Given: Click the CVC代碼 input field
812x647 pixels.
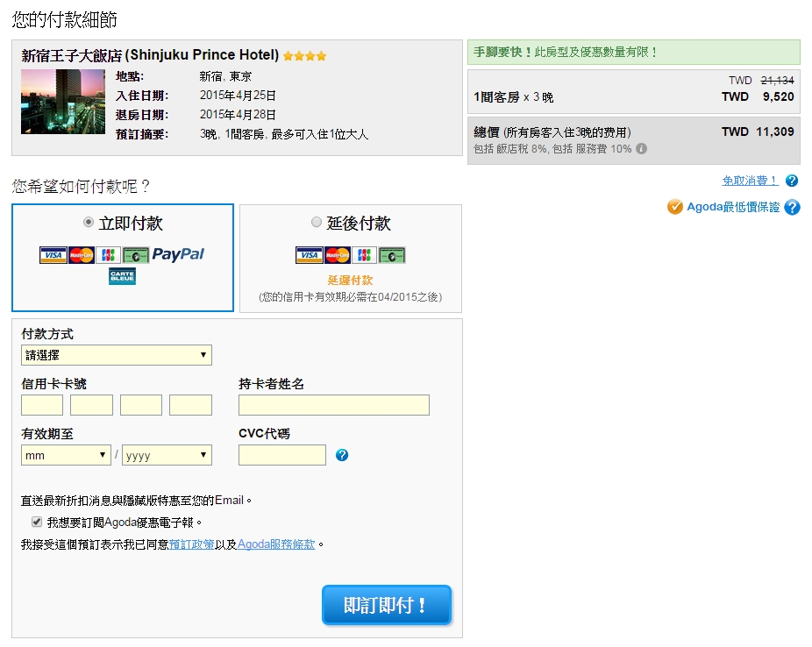Looking at the screenshot, I should [x=281, y=455].
